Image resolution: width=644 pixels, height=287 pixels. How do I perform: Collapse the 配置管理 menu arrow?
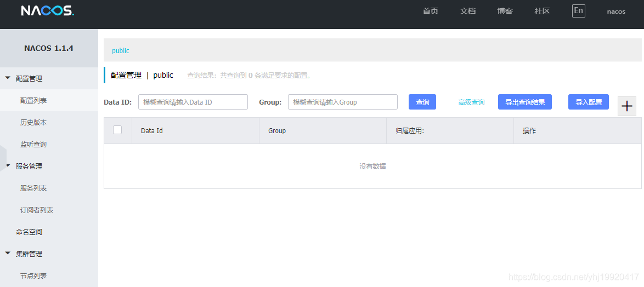pyautogui.click(x=7, y=78)
